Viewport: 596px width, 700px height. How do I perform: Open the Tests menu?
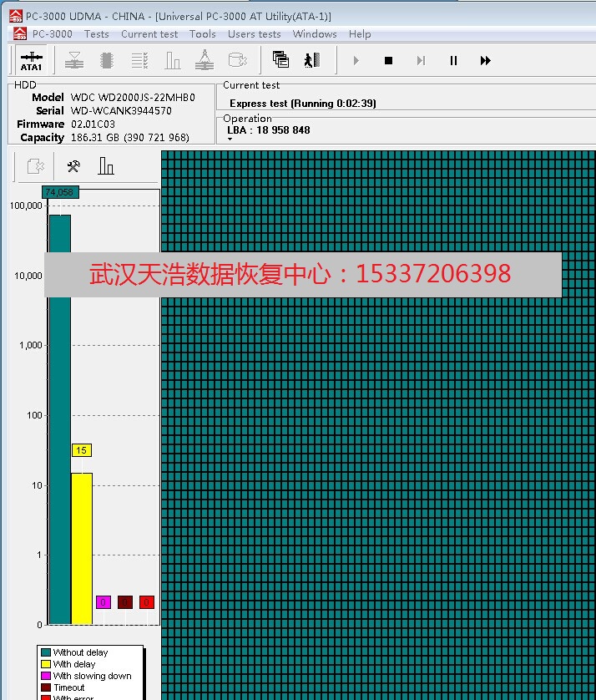[x=97, y=34]
